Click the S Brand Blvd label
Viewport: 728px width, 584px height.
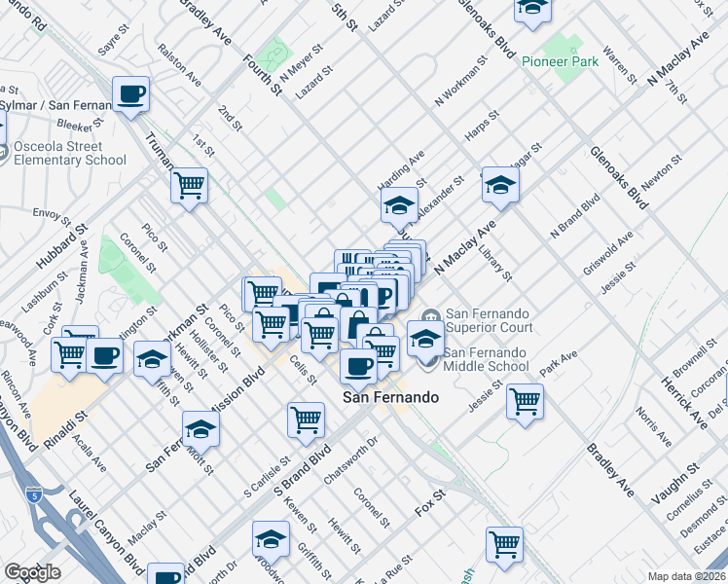click(x=303, y=471)
